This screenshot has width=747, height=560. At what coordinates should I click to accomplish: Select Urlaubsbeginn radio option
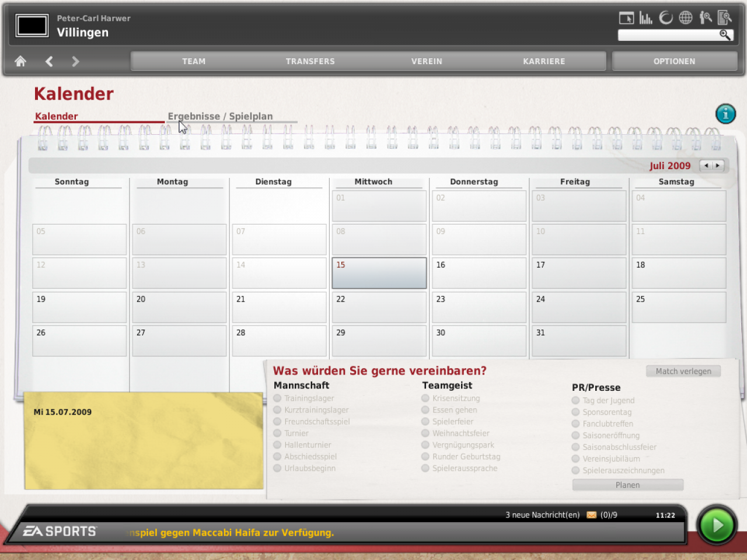pyautogui.click(x=278, y=468)
